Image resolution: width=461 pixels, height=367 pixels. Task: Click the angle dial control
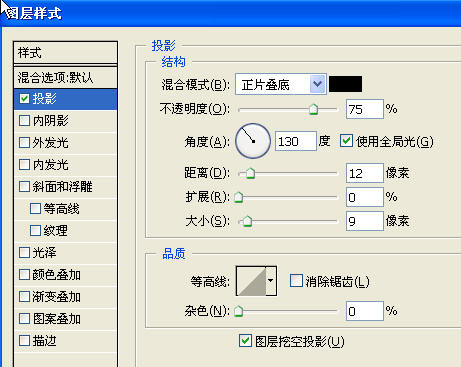pos(253,141)
